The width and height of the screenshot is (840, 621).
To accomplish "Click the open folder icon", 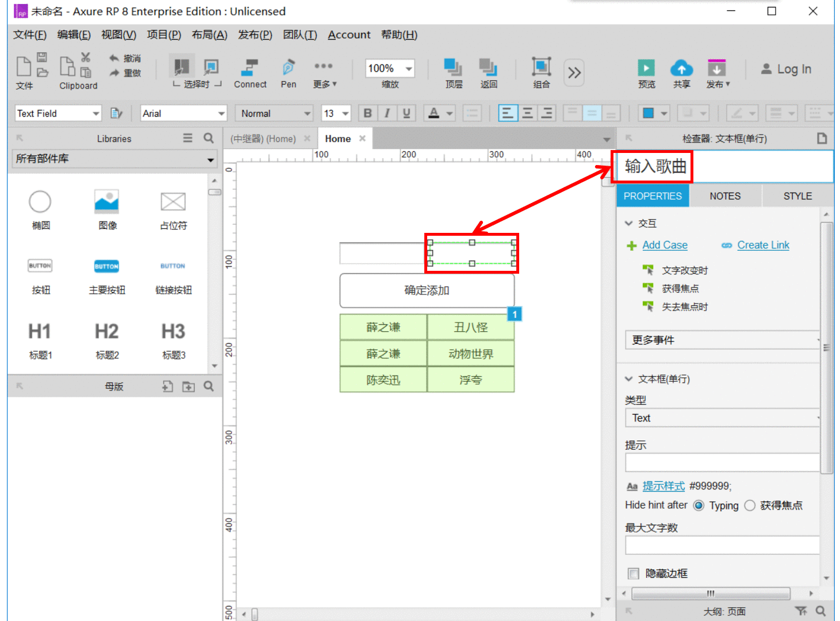I will coord(43,72).
